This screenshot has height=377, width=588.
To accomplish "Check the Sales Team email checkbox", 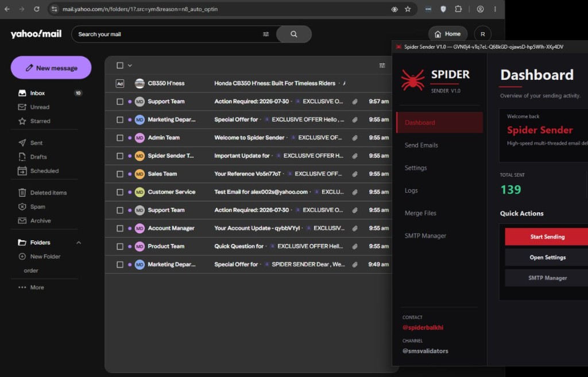I will click(120, 174).
